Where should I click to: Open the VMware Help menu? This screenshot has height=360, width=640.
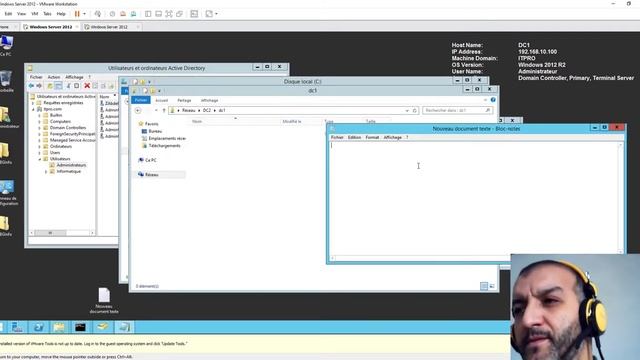[x=61, y=14]
